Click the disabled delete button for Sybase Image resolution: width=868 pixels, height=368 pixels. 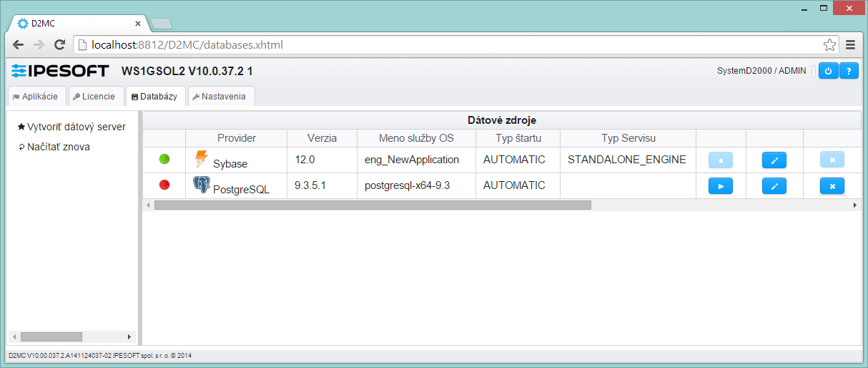[x=832, y=160]
